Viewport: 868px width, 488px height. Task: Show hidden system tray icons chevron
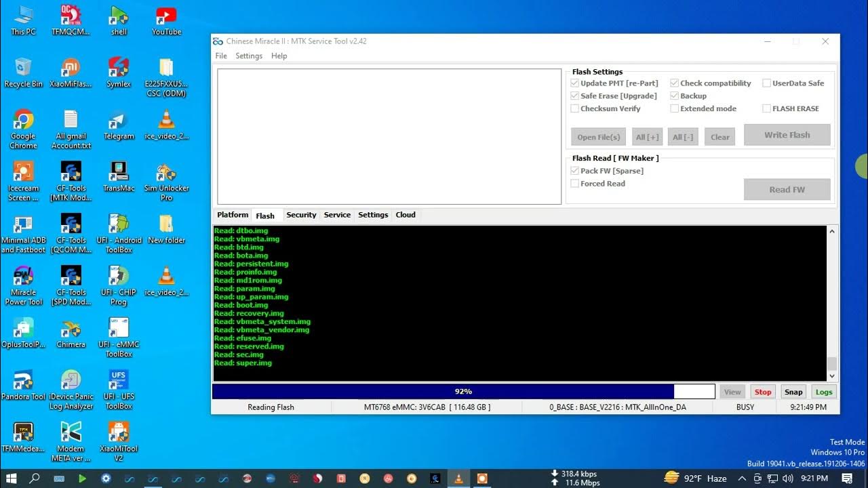[743, 479]
